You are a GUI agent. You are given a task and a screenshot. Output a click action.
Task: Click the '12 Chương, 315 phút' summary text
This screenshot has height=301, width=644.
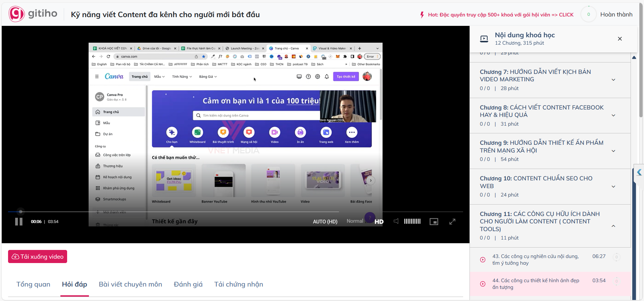519,43
